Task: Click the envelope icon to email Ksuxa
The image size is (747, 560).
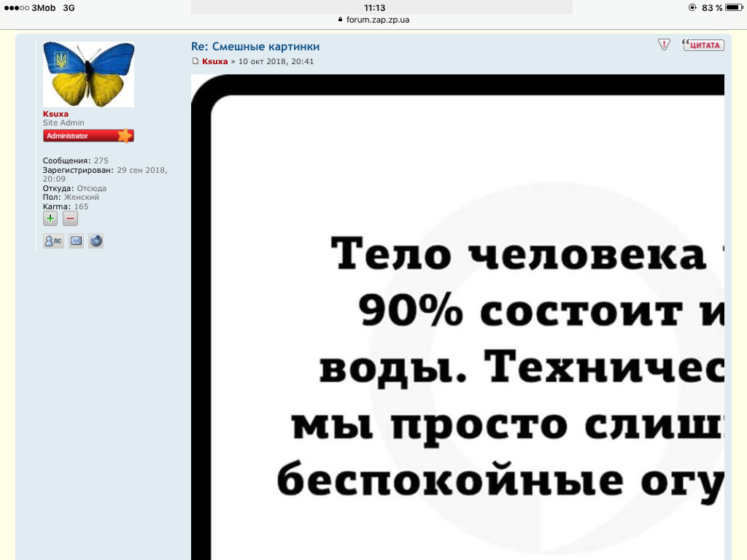Action: pyautogui.click(x=76, y=241)
